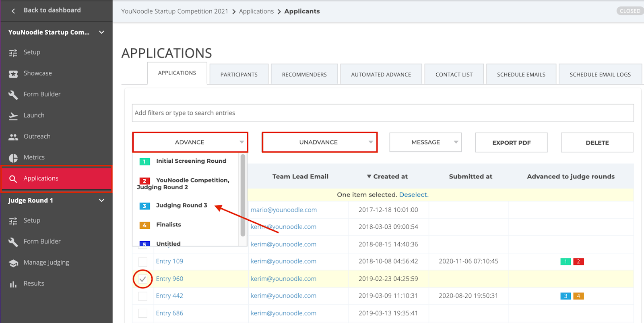The width and height of the screenshot is (644, 323).
Task: Open the Entry 960 link
Action: (x=169, y=279)
